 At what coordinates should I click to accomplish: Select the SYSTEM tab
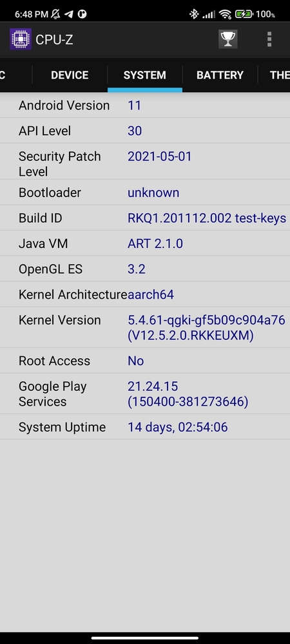[x=144, y=75]
